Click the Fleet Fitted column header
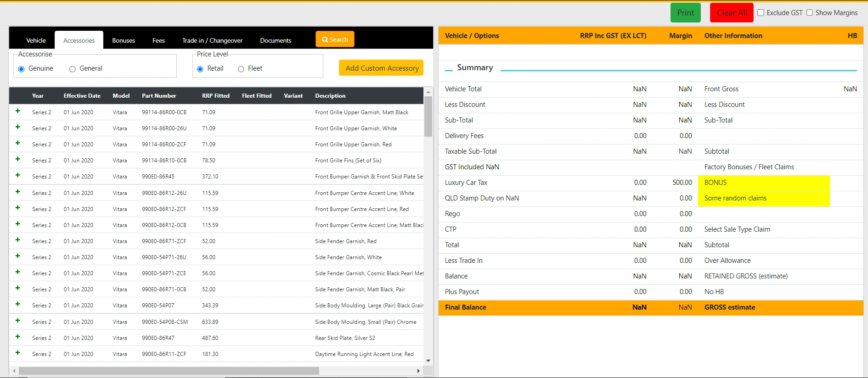Viewport: 868px width, 378px height. [257, 96]
